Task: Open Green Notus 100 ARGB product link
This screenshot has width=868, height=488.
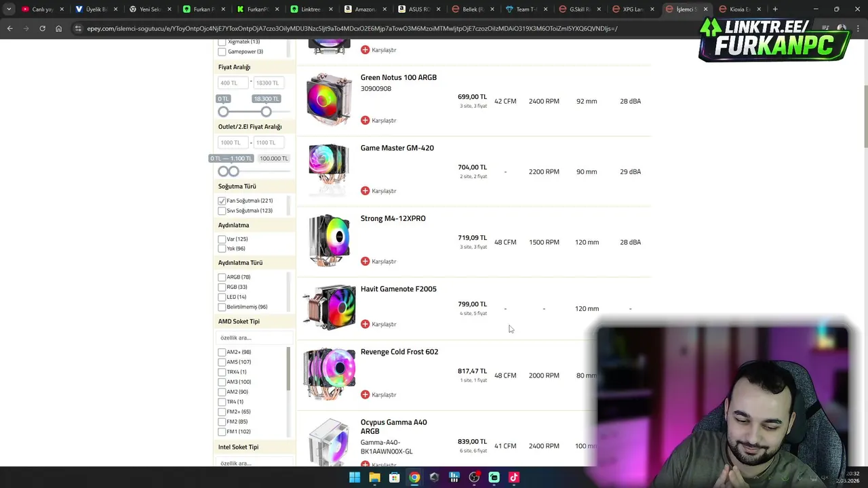Action: tap(399, 77)
